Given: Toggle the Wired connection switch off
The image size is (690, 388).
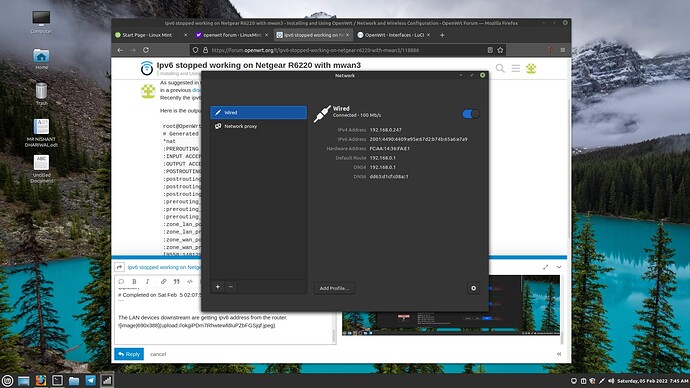Looking at the screenshot, I should (471, 114).
